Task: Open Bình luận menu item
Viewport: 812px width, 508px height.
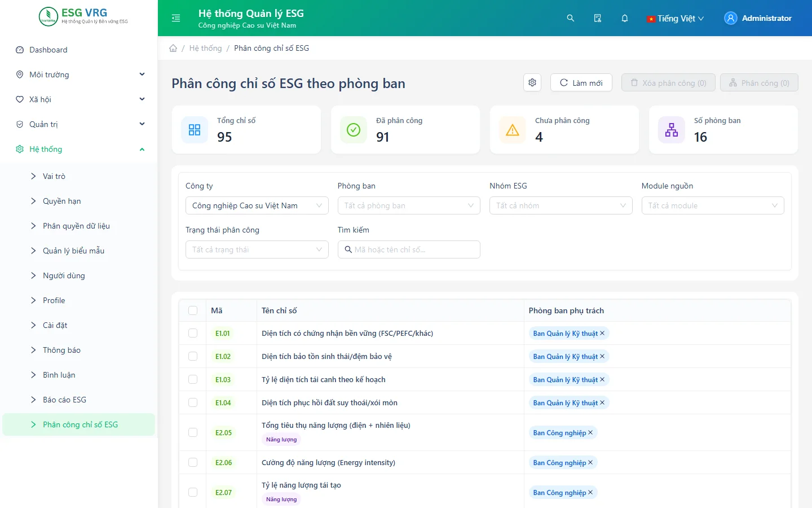Action: (79, 375)
